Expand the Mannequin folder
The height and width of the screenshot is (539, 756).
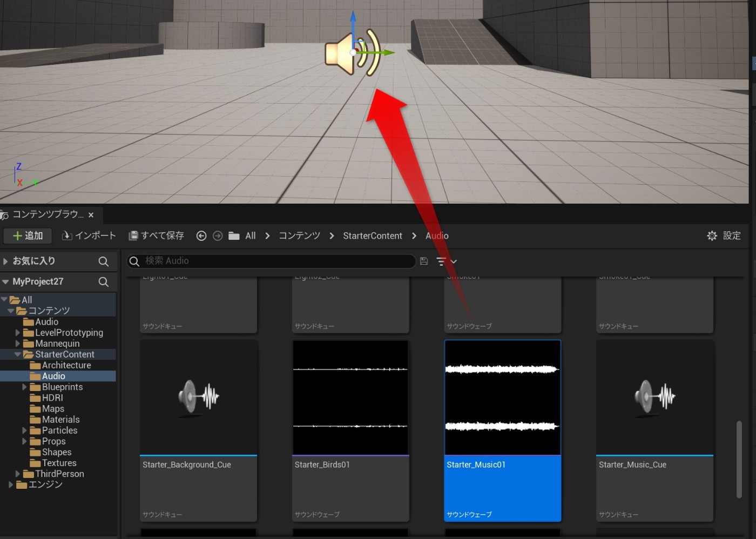[x=18, y=343]
